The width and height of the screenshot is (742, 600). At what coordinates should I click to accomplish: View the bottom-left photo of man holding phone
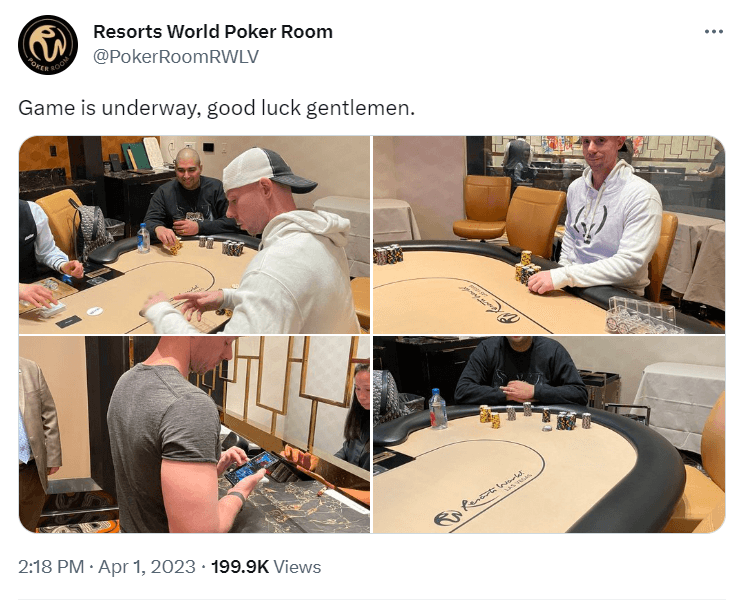click(194, 434)
